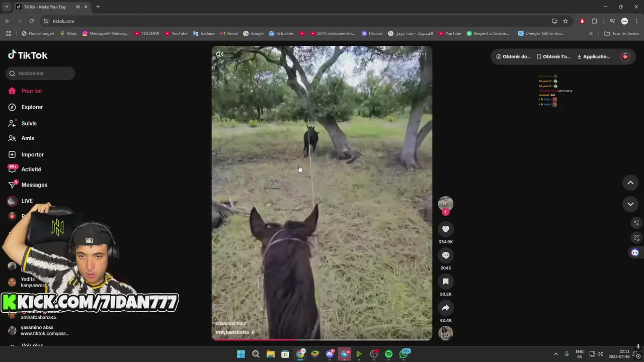Open the chasesantos7 username on the video

tap(231, 323)
